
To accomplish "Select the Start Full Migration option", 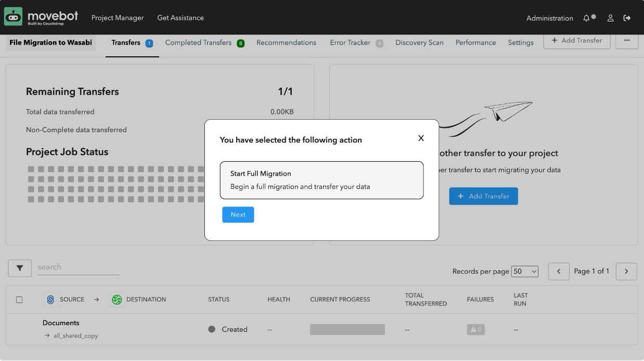I will coord(321,180).
